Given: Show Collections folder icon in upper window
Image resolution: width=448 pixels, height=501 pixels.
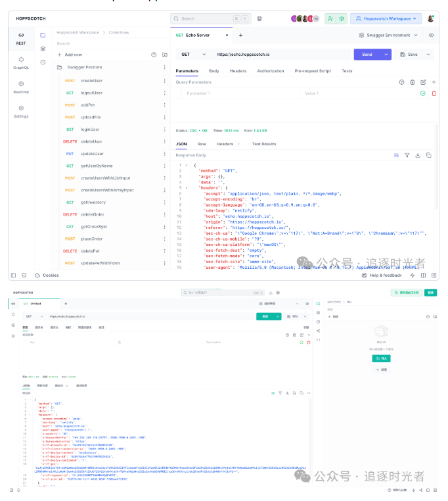Looking at the screenshot, I should (x=43, y=35).
